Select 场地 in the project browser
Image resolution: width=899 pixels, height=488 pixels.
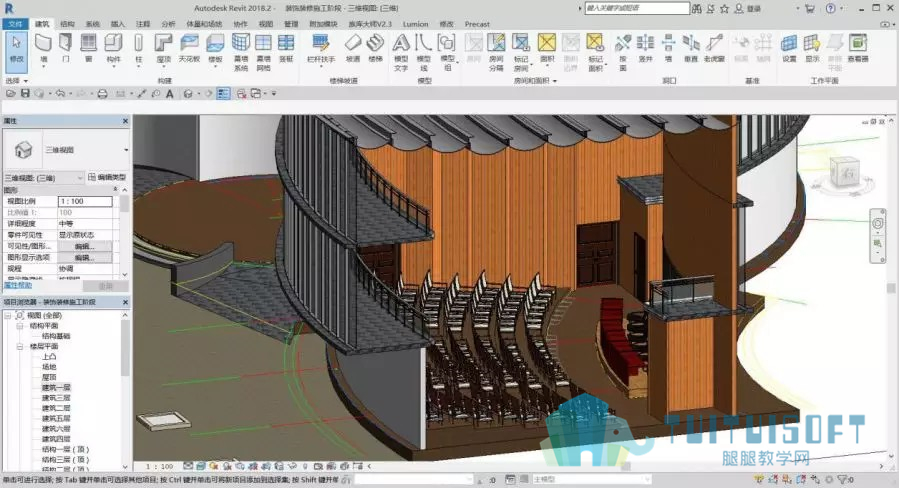pyautogui.click(x=49, y=367)
